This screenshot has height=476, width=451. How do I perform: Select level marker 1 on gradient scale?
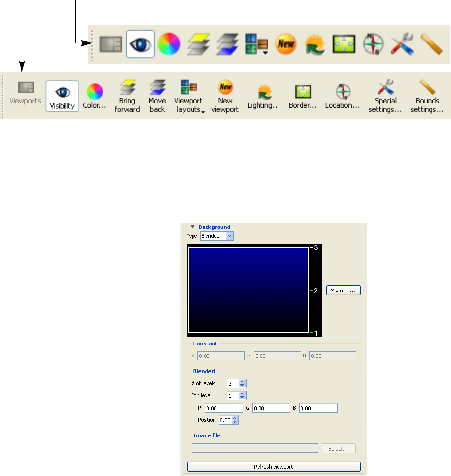[314, 333]
